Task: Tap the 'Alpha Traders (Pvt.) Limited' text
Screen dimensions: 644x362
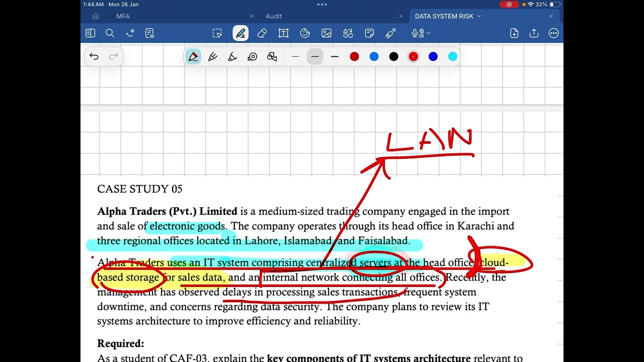Action: [x=167, y=211]
